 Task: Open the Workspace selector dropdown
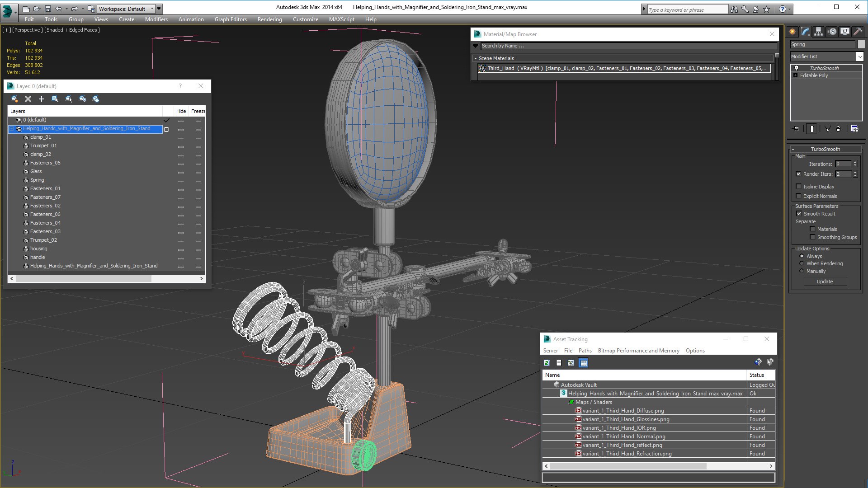pos(126,9)
